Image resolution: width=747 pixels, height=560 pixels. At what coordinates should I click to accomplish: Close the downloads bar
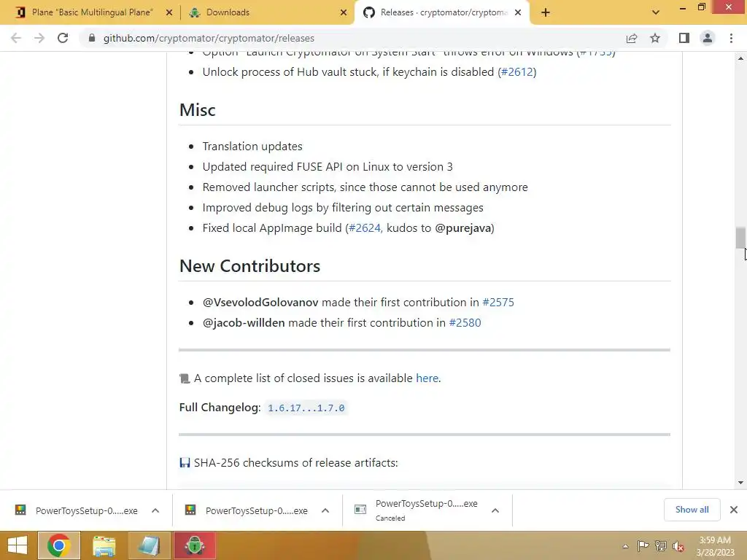[x=734, y=510]
